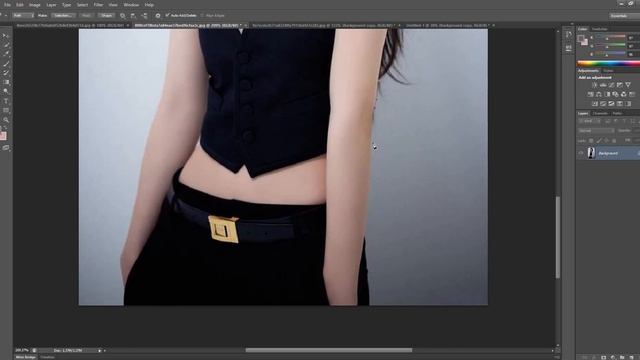Screen dimensions: 640x360
Task: Add a Curves adjustment
Action: [x=611, y=85]
